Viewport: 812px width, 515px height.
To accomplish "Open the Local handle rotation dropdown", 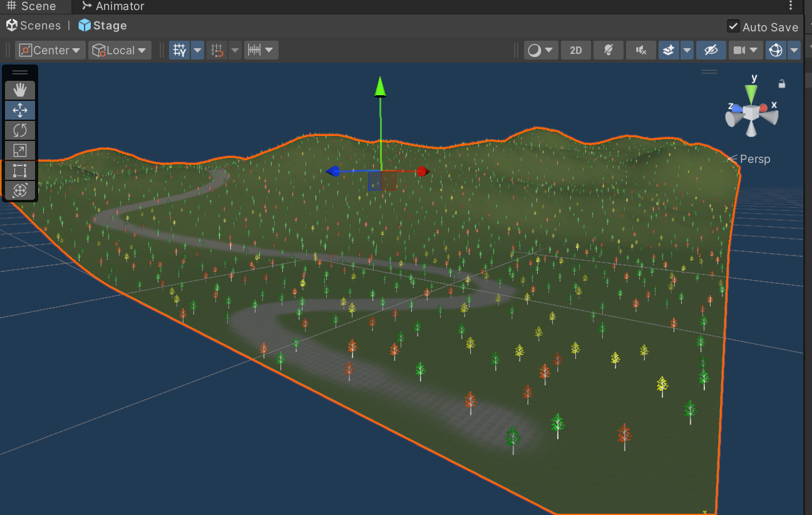I will click(120, 50).
